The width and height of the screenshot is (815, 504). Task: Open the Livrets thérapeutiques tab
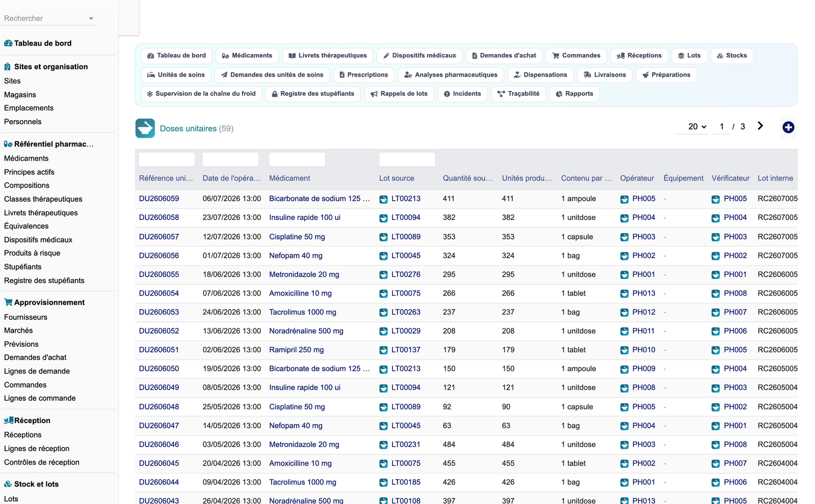pyautogui.click(x=327, y=55)
